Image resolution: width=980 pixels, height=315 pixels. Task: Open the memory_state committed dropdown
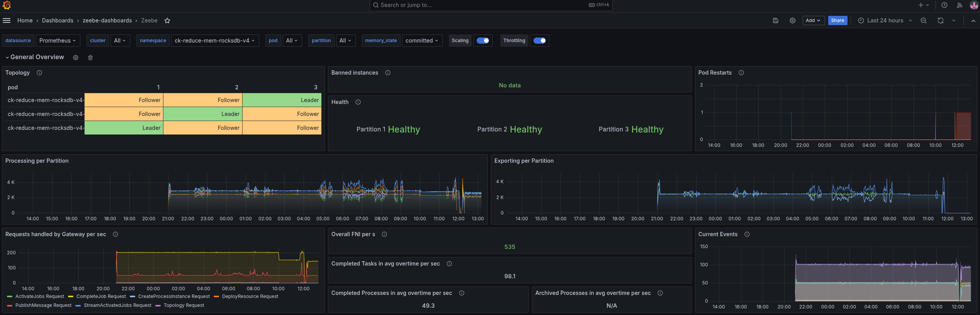point(422,41)
